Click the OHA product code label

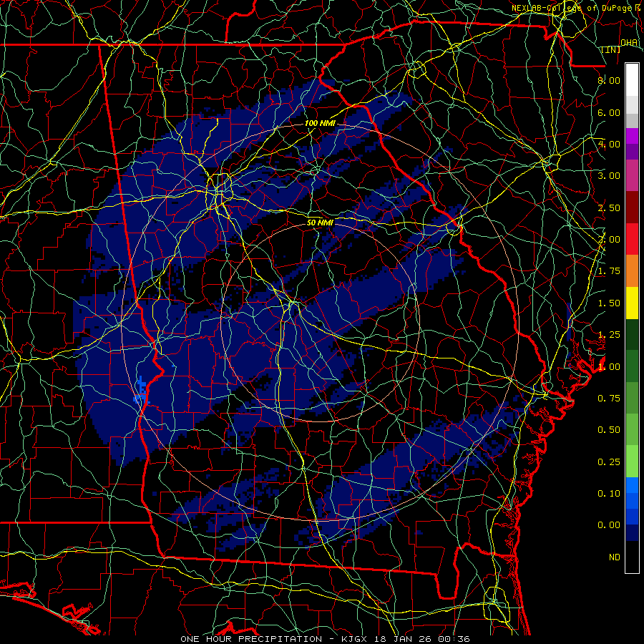pyautogui.click(x=629, y=42)
